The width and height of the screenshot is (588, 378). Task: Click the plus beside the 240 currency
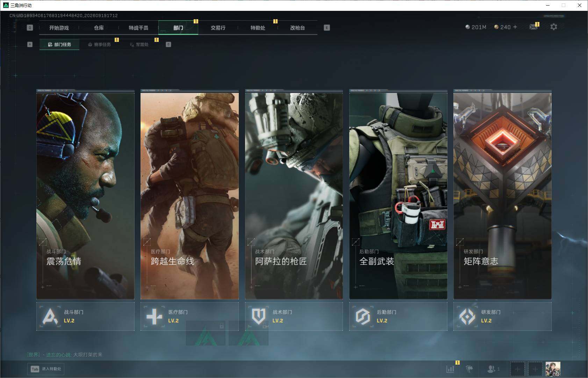(515, 27)
